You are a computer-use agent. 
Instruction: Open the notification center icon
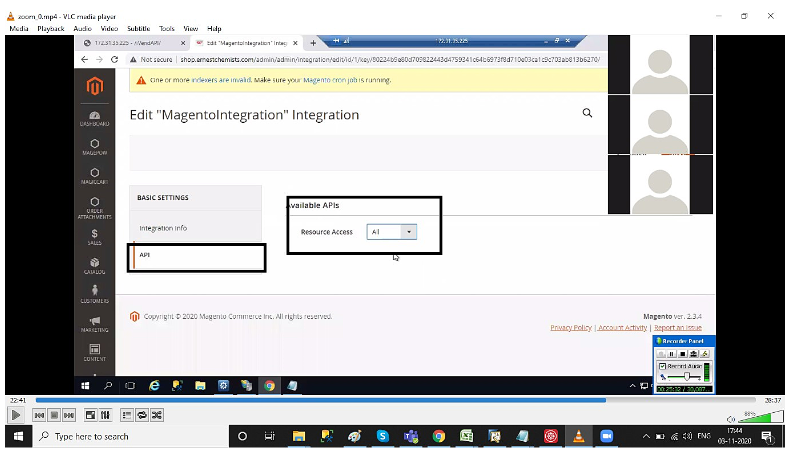[x=768, y=437]
